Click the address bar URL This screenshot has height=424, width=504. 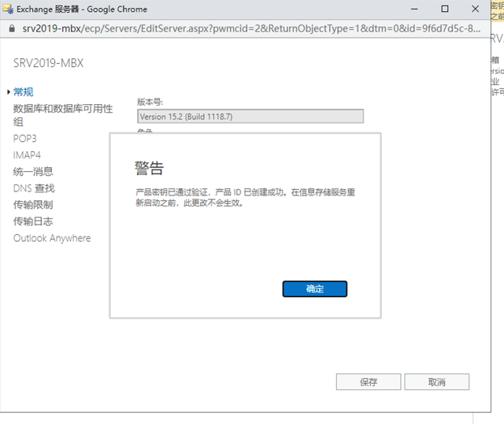251,28
